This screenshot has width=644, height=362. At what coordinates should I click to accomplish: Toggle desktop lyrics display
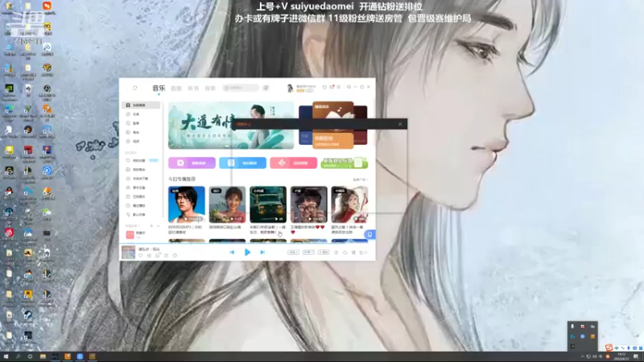[x=353, y=253]
